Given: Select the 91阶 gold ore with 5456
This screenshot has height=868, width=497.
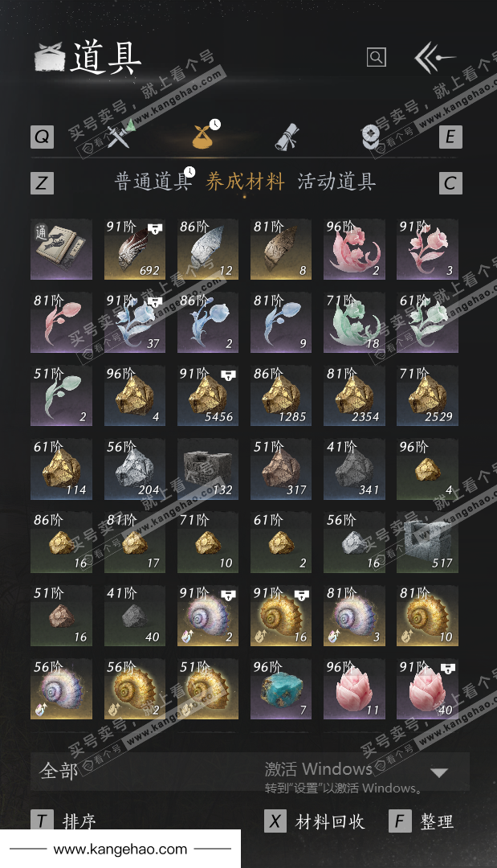Looking at the screenshot, I should (x=207, y=395).
